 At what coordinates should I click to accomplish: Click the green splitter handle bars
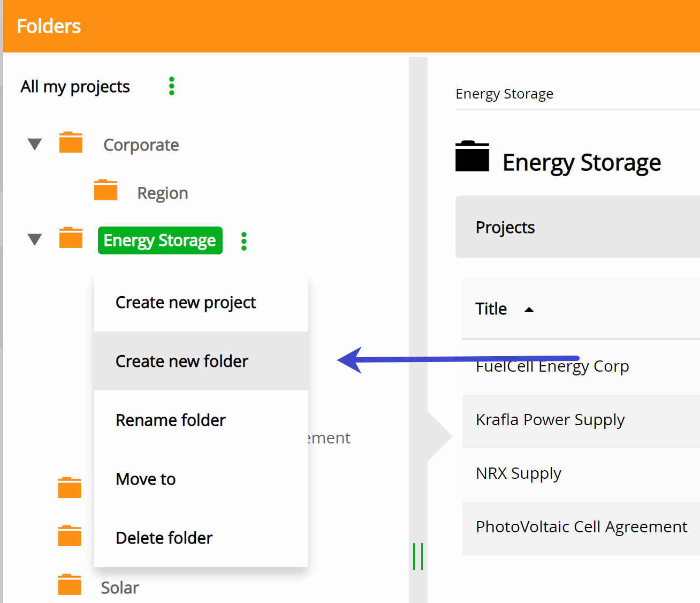coord(418,556)
